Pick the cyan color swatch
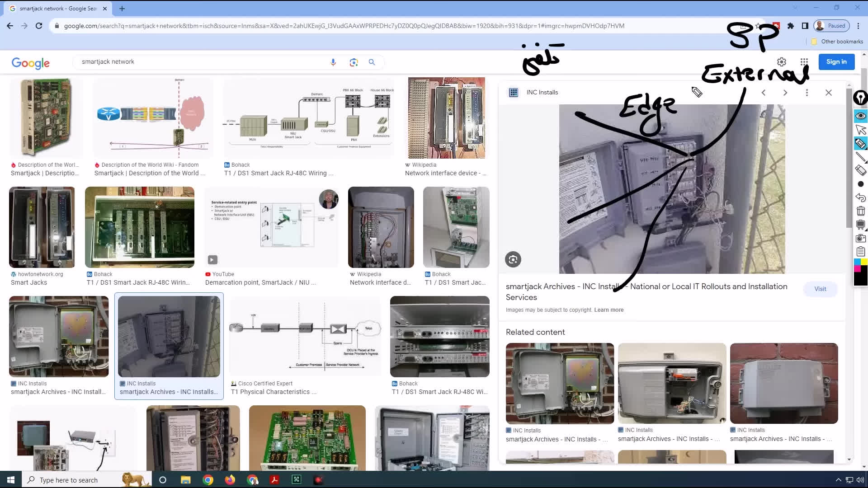The image size is (868, 488). (857, 262)
